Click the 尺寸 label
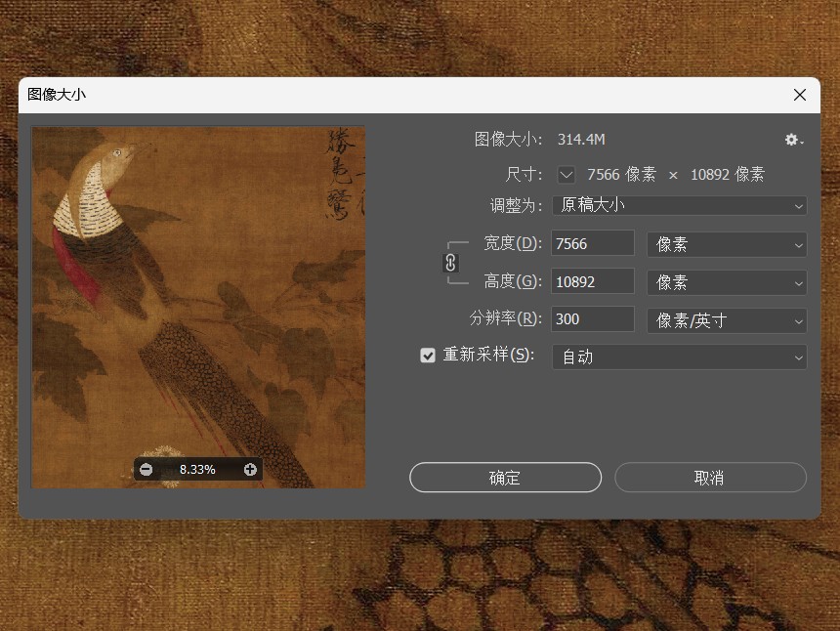 (x=524, y=175)
